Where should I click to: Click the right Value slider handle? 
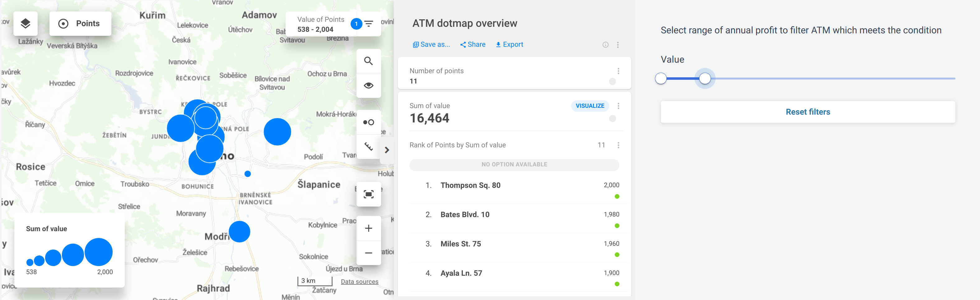point(705,79)
